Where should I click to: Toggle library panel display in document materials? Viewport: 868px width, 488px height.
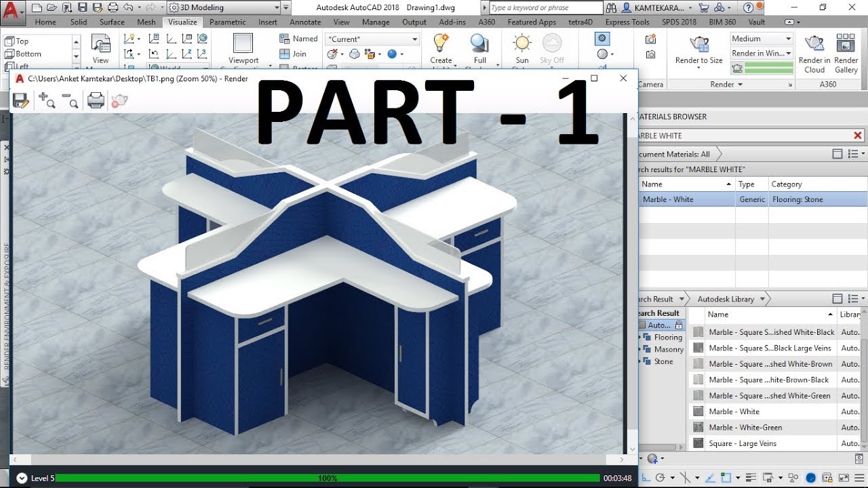click(837, 155)
